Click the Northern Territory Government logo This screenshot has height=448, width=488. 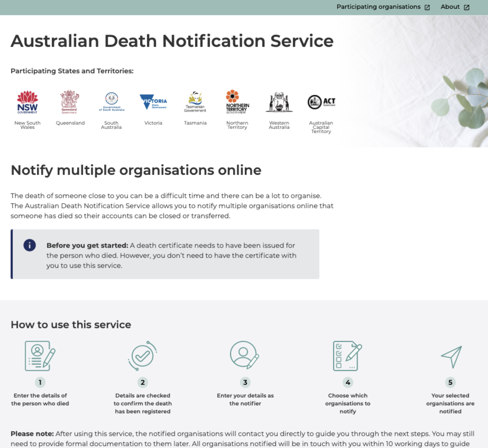point(237,102)
